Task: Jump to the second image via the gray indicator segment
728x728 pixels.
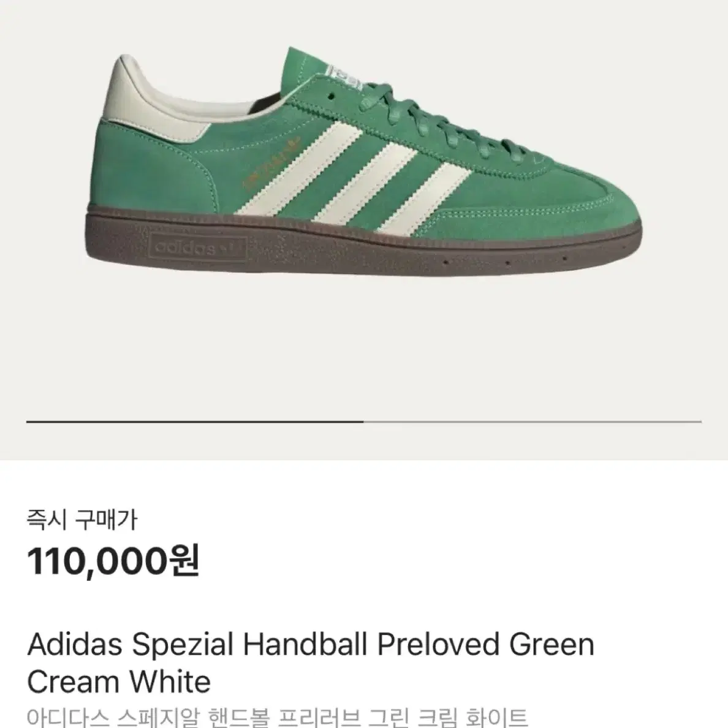Action: 533,422
